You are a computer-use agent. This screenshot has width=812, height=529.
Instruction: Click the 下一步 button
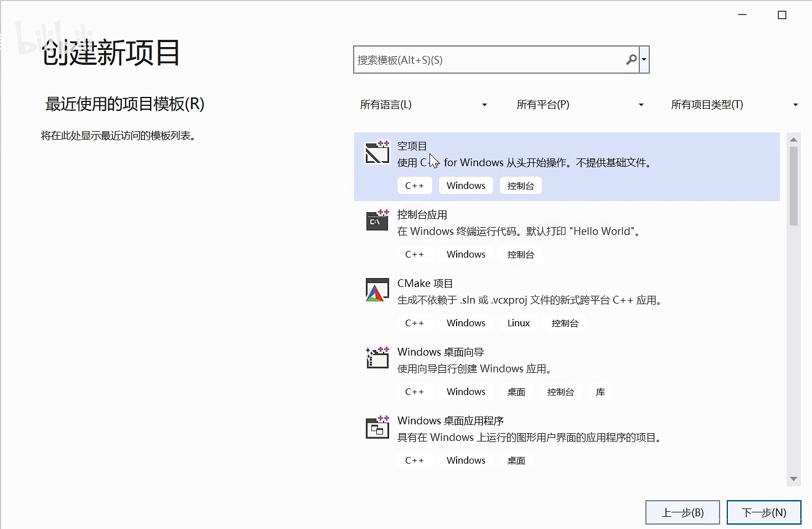764,512
